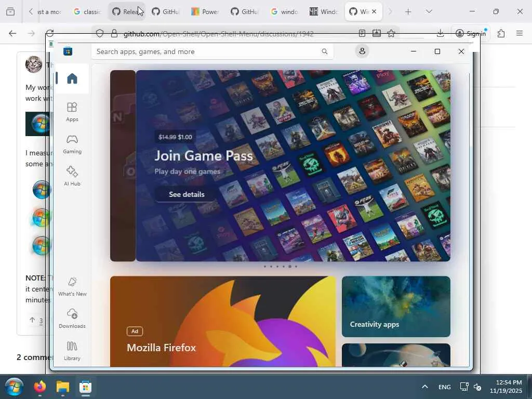This screenshot has height=399, width=532.
Task: Switch to the Google 'windo' tab
Action: click(284, 12)
